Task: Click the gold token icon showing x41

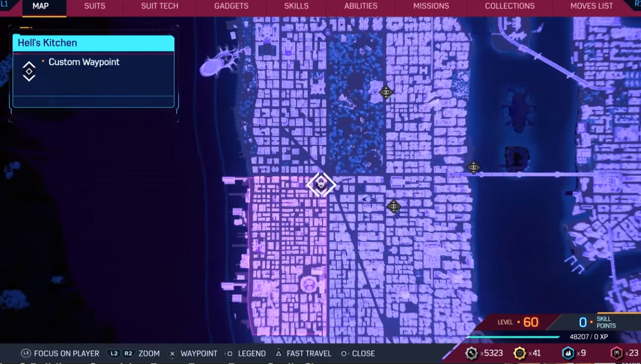Action: click(519, 353)
